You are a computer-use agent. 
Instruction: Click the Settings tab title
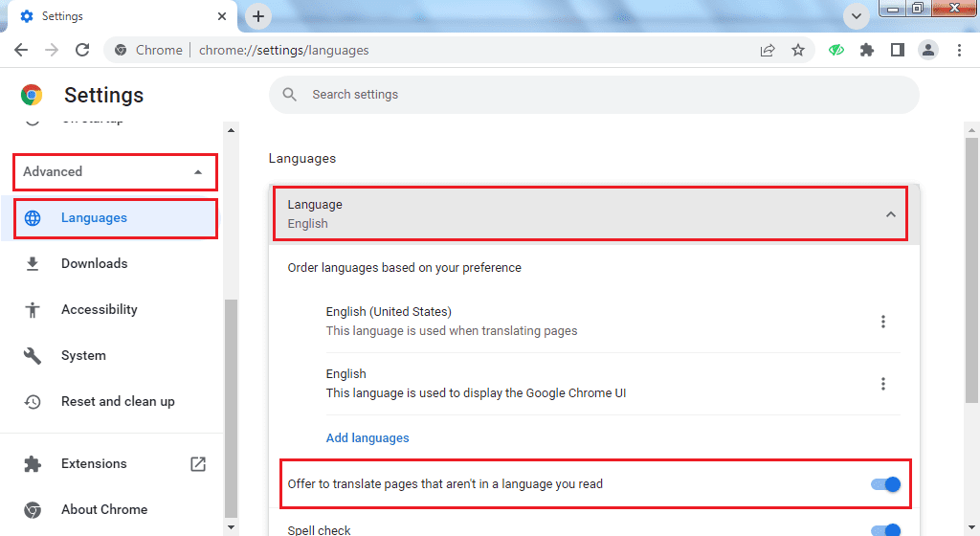pyautogui.click(x=62, y=16)
